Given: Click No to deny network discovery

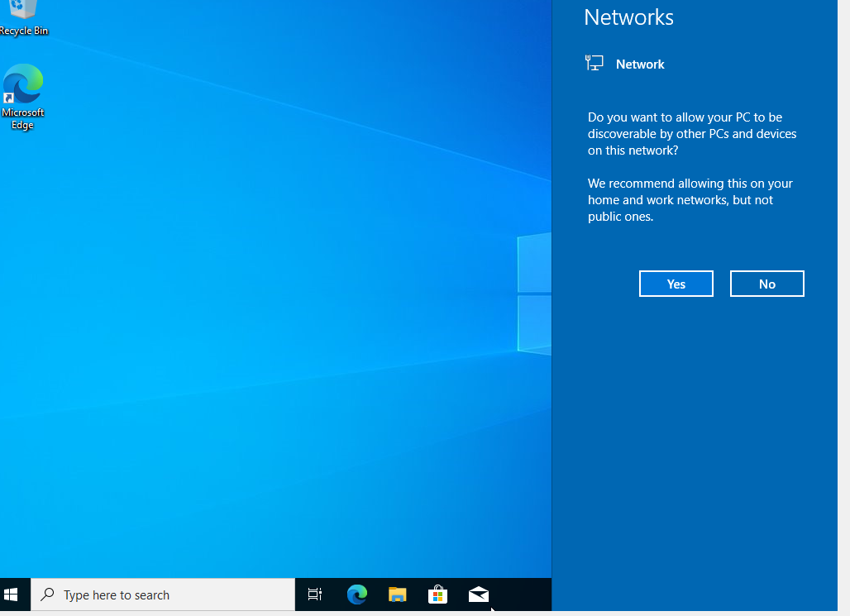Looking at the screenshot, I should [767, 284].
